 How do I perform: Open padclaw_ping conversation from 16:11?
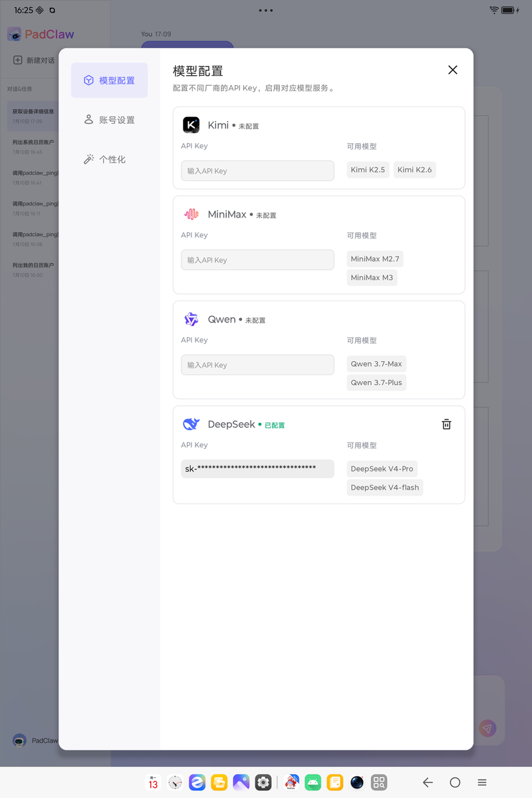tap(33, 208)
